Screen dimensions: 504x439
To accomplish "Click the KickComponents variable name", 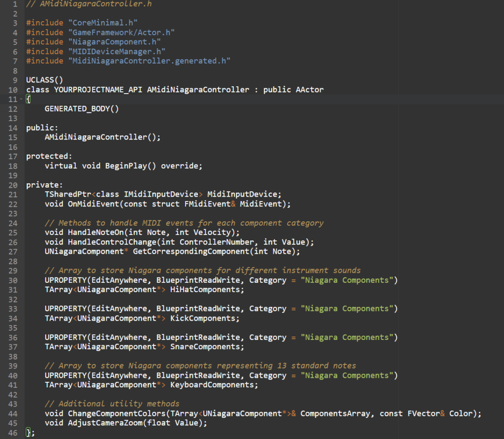I will pos(203,318).
